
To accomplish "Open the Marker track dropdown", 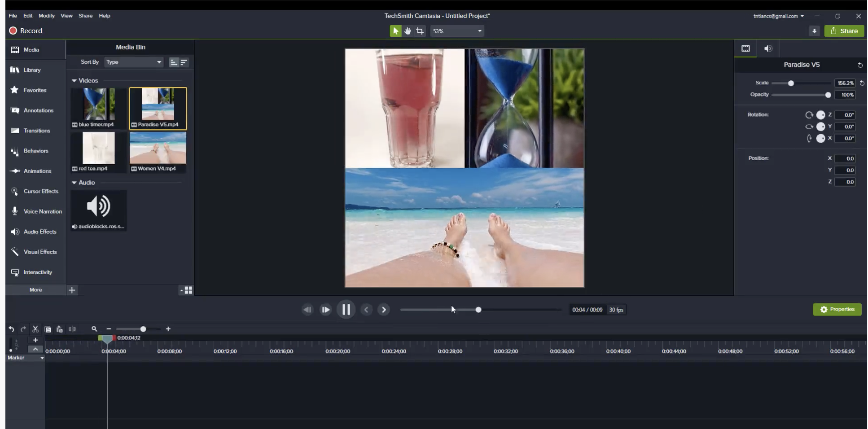I will pyautogui.click(x=42, y=358).
